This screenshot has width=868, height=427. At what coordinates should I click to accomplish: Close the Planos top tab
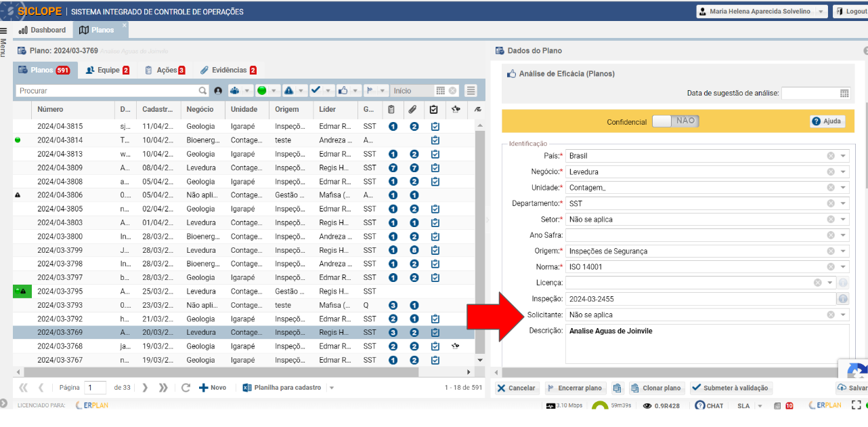pos(124,26)
